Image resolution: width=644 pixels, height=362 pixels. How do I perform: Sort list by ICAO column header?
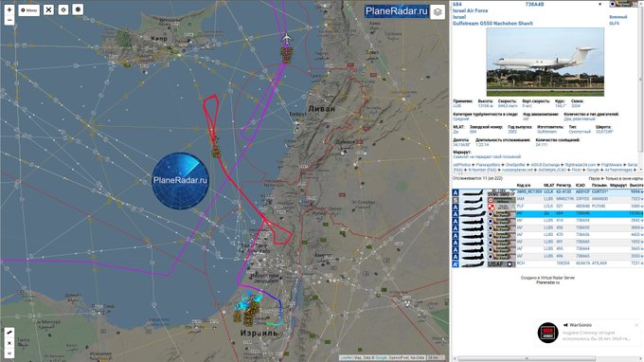[580, 186]
